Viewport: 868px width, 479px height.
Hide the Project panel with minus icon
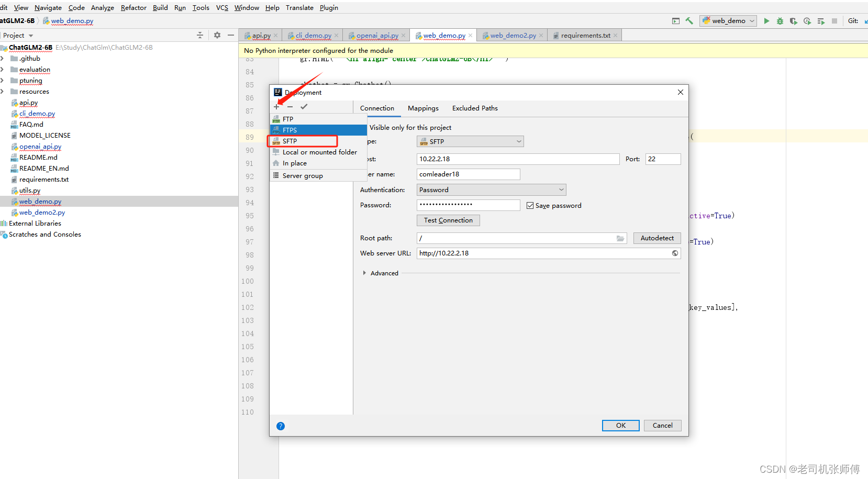click(x=231, y=35)
